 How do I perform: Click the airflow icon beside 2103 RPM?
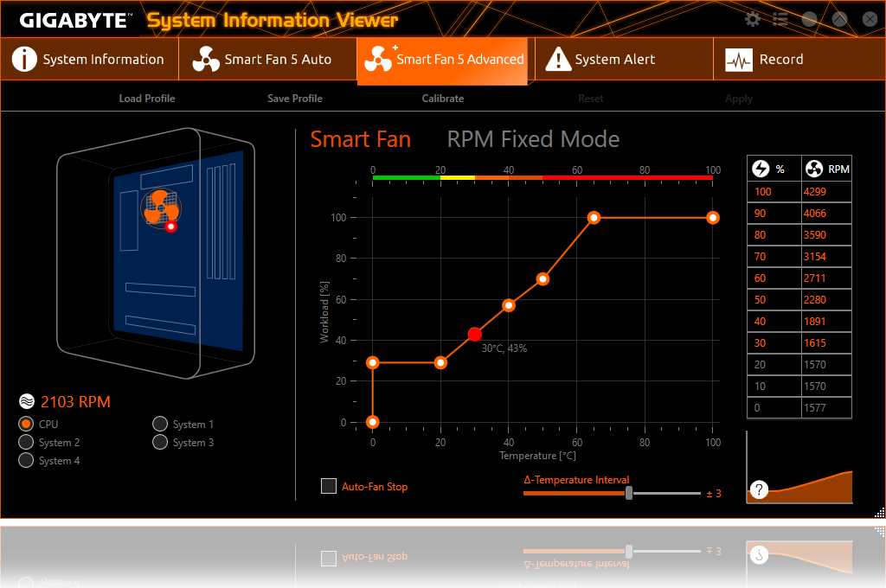(x=27, y=402)
